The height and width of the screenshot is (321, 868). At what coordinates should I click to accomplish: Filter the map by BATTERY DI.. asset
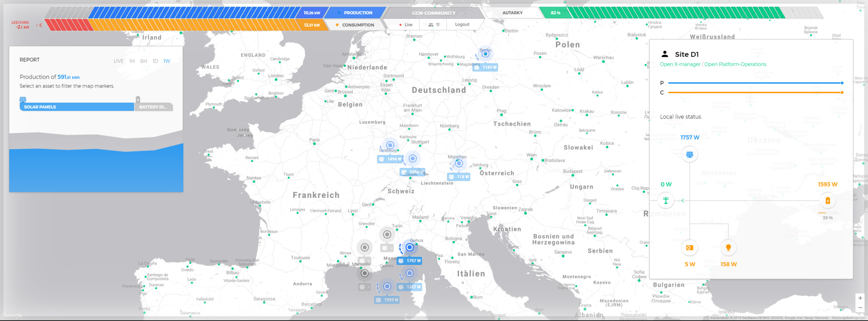[153, 107]
